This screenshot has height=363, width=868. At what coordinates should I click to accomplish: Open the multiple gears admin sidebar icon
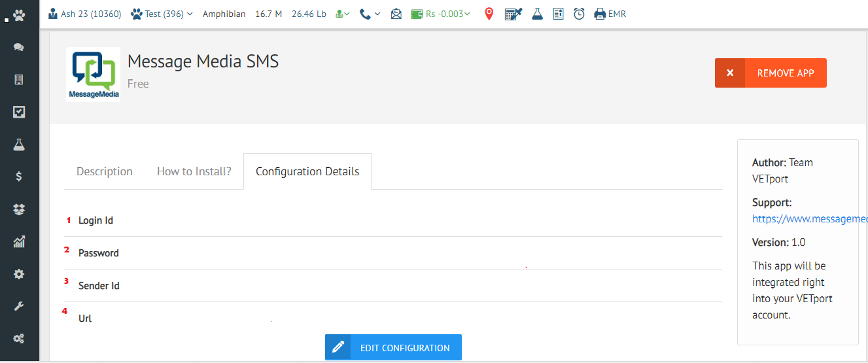coord(19,339)
